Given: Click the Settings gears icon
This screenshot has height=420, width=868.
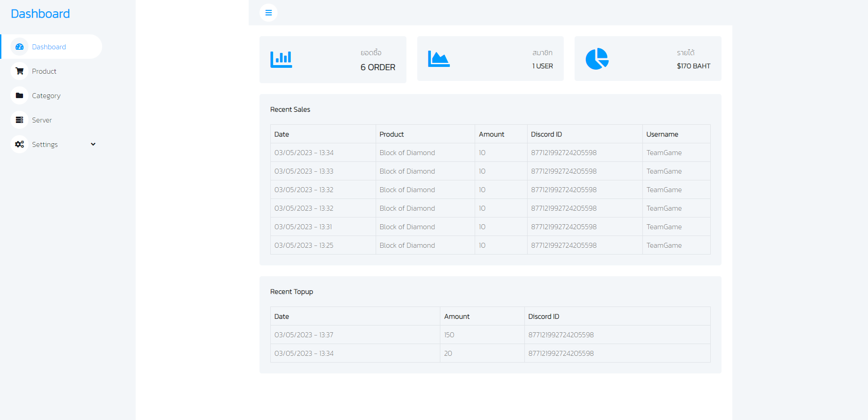Looking at the screenshot, I should [x=19, y=144].
